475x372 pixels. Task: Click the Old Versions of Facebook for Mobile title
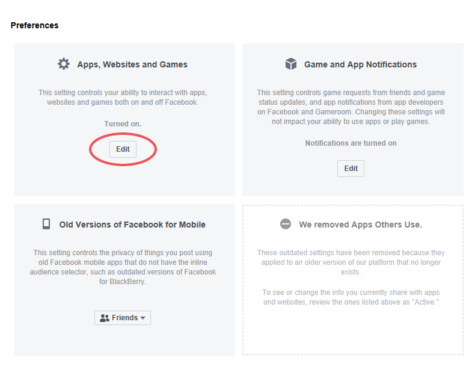(x=132, y=225)
